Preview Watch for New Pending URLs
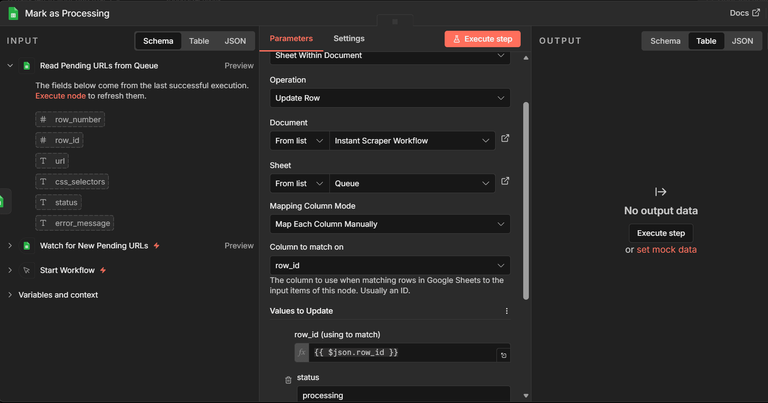This screenshot has width=768, height=403. coord(239,246)
